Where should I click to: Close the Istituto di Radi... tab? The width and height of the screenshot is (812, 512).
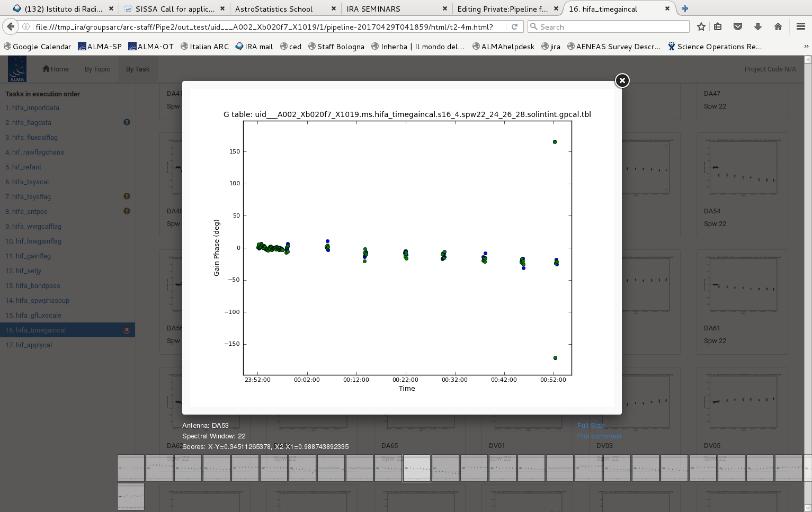111,8
